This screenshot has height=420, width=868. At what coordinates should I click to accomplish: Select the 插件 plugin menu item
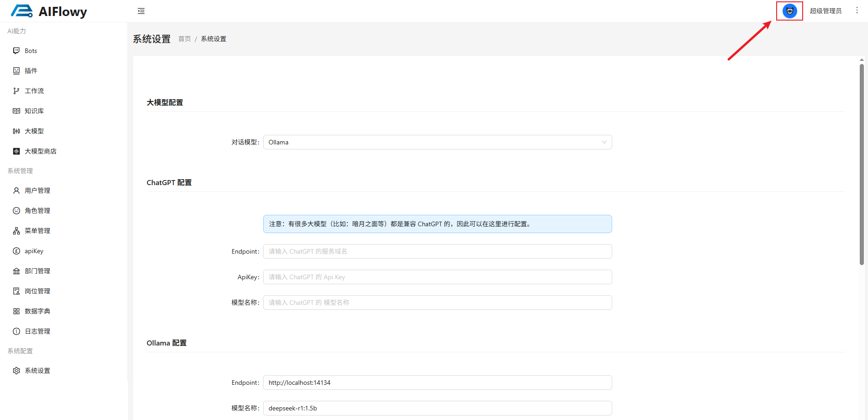31,71
